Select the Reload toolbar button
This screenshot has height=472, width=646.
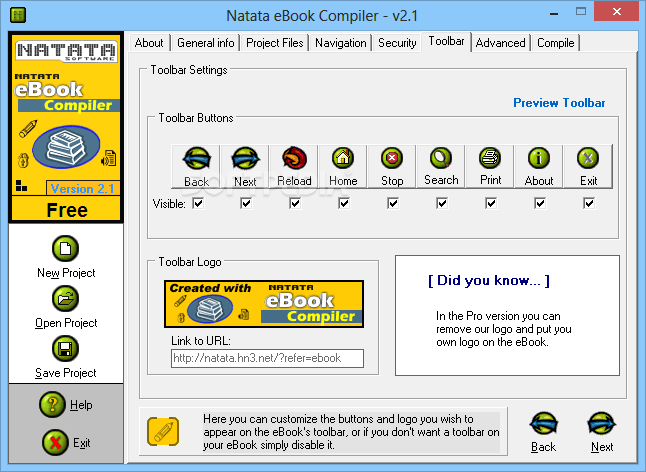[294, 167]
